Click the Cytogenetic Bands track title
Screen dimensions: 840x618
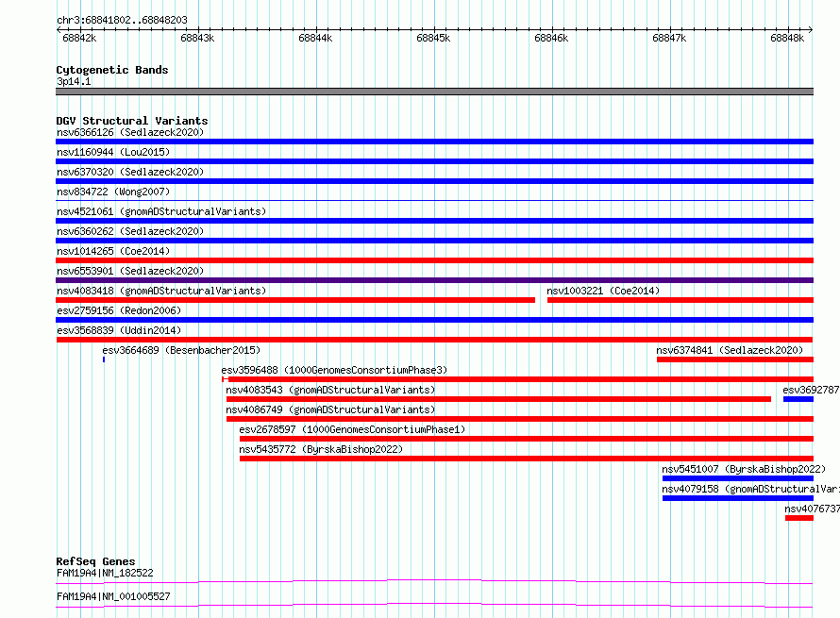pos(112,70)
